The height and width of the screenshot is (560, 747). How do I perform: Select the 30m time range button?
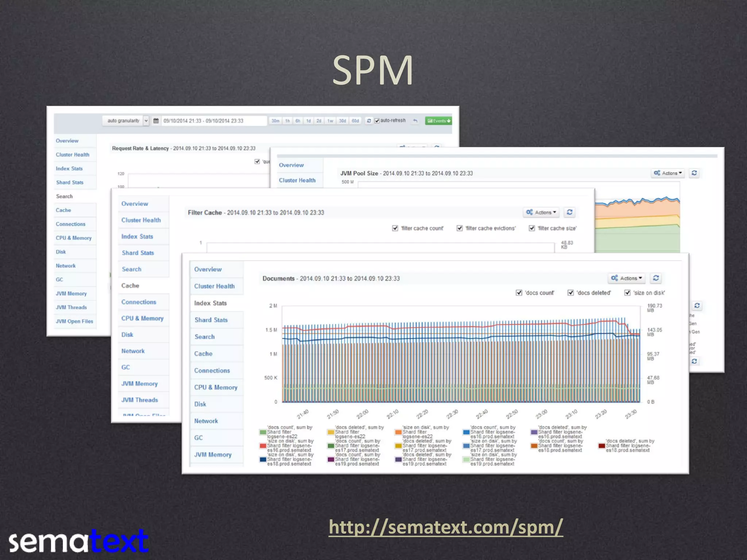(x=275, y=121)
